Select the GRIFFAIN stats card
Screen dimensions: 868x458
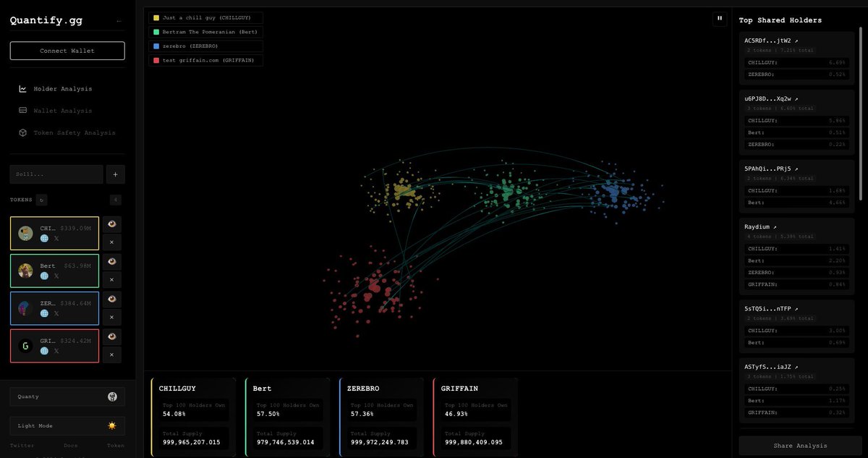pyautogui.click(x=476, y=417)
